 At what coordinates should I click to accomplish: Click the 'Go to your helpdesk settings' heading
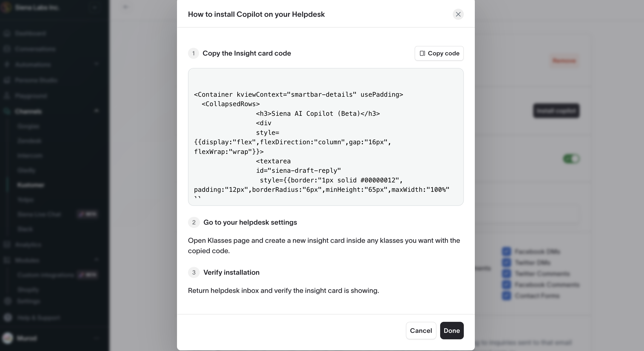tap(250, 222)
